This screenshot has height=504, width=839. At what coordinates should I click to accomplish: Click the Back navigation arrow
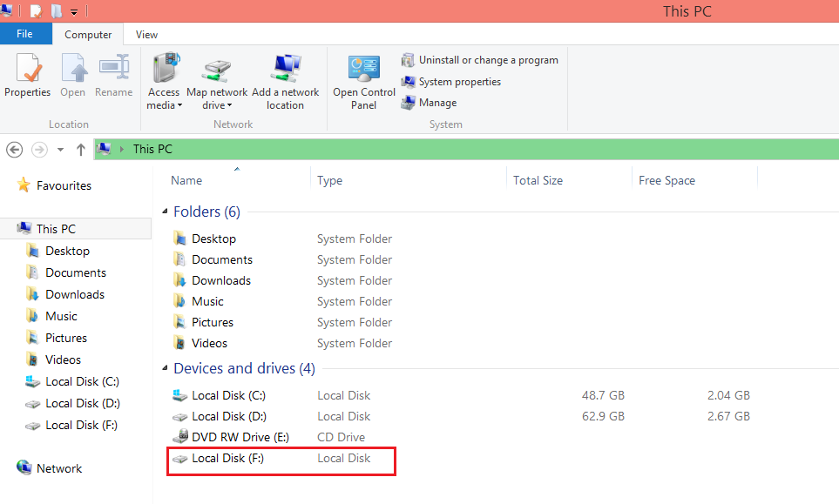pos(15,150)
